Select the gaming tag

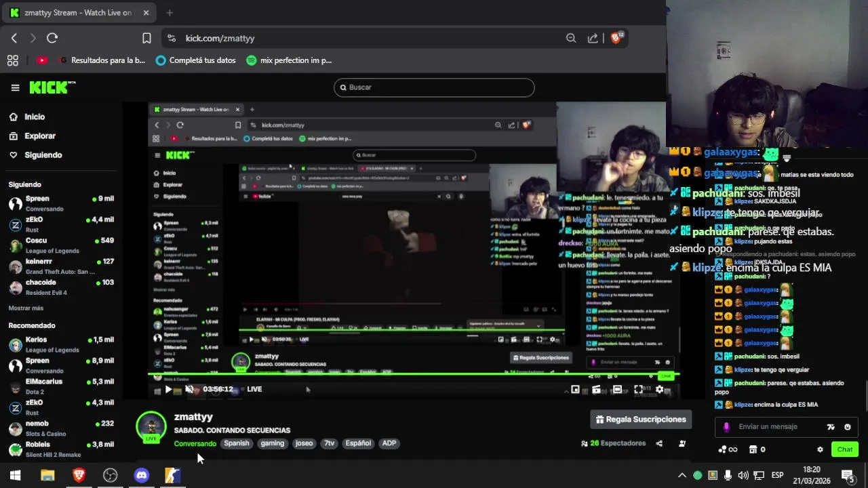tap(273, 443)
